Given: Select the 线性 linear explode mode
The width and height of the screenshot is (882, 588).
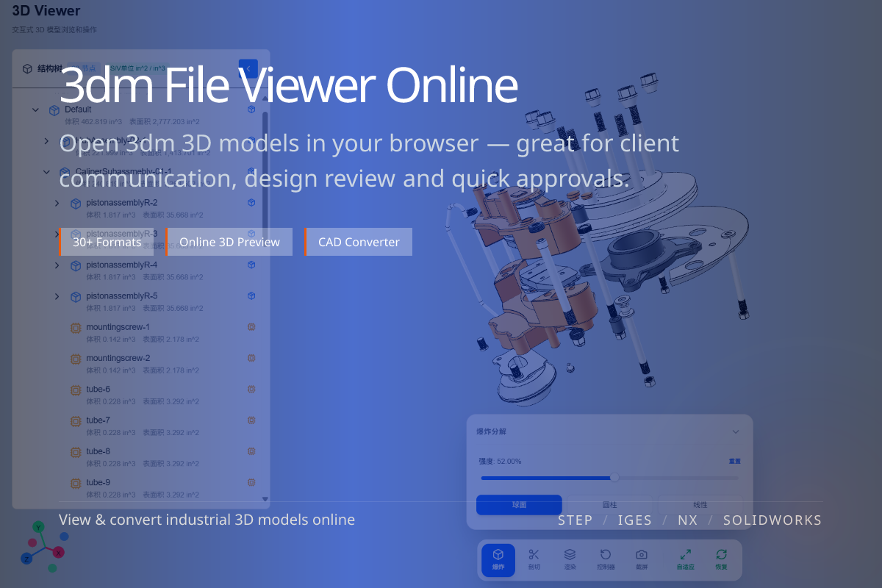Looking at the screenshot, I should pos(700,505).
